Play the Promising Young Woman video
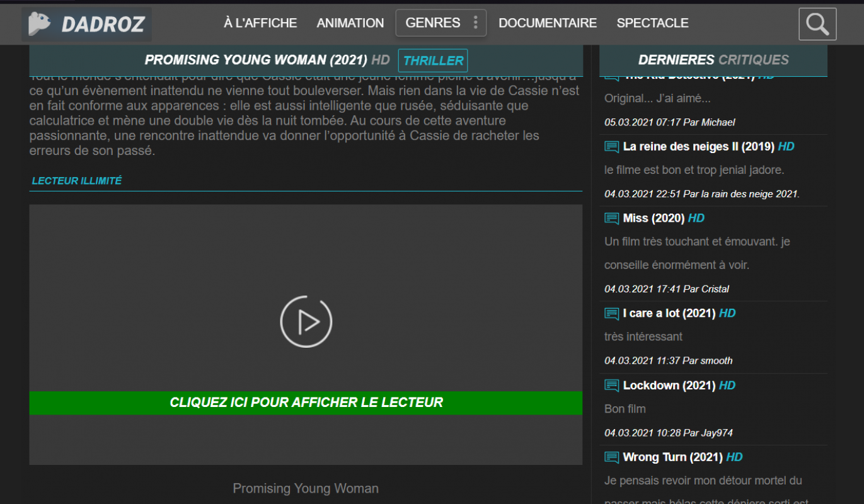This screenshot has width=864, height=504. coord(306,321)
